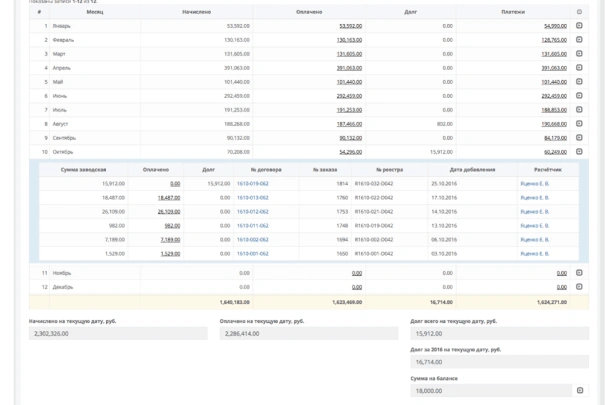
Task: Click the row icon for Март
Action: (x=579, y=54)
